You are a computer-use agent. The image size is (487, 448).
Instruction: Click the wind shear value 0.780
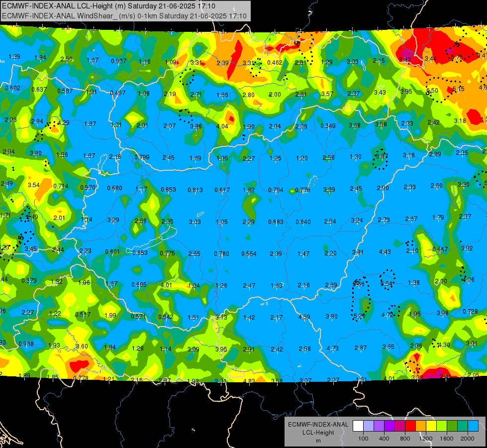tap(221, 254)
